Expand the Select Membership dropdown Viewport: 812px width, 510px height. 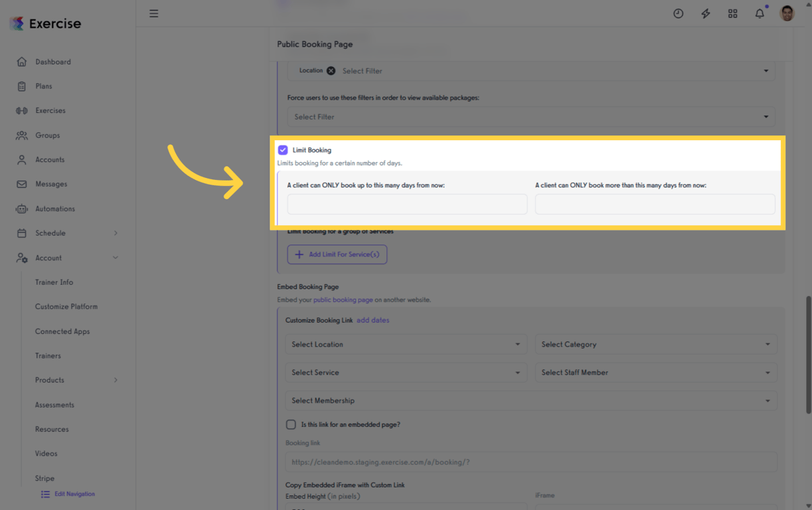pos(530,401)
